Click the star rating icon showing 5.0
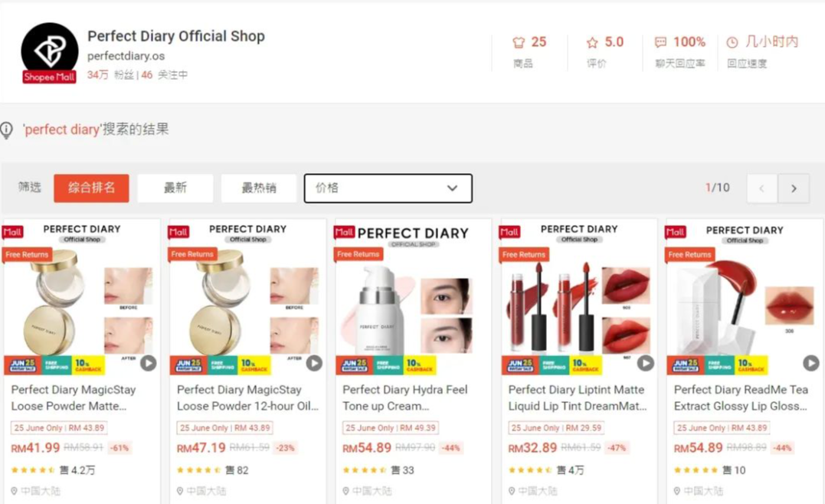The image size is (825, 504). click(592, 42)
